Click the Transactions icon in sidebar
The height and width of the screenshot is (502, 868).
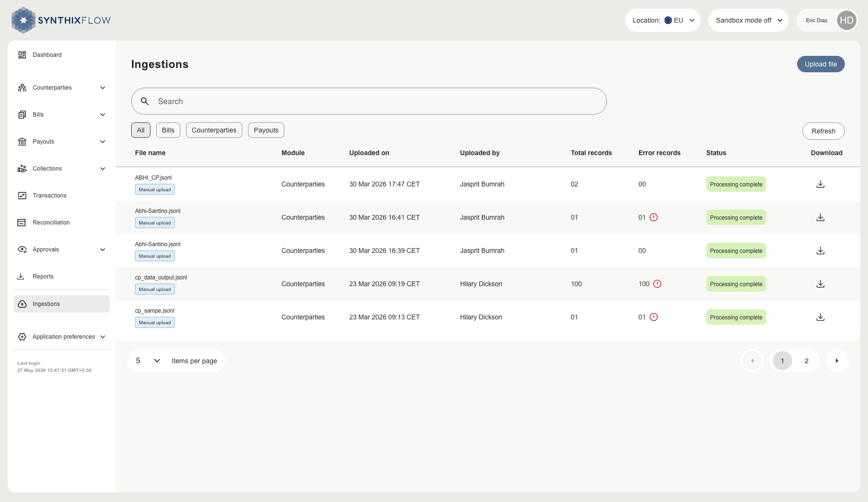pyautogui.click(x=22, y=196)
